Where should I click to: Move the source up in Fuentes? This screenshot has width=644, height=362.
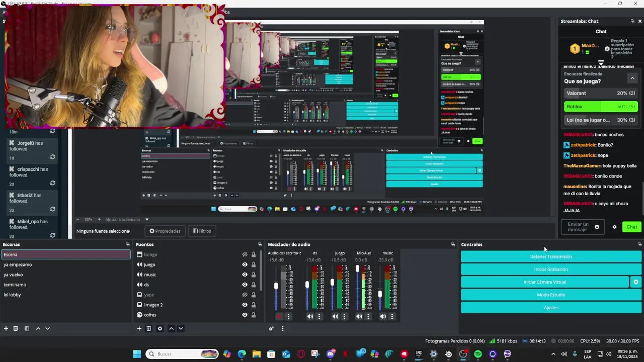tap(171, 328)
